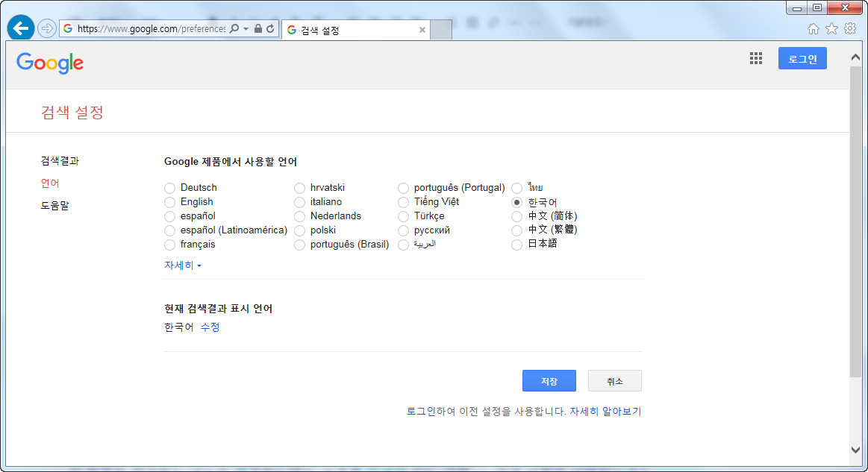868x472 pixels.
Task: Open the Google apps grid icon
Action: pyautogui.click(x=756, y=59)
